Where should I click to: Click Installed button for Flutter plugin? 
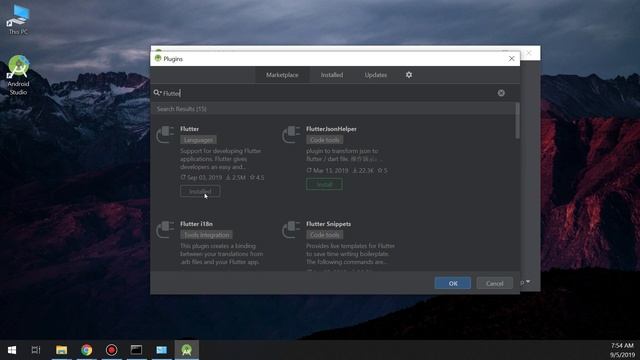click(x=200, y=191)
